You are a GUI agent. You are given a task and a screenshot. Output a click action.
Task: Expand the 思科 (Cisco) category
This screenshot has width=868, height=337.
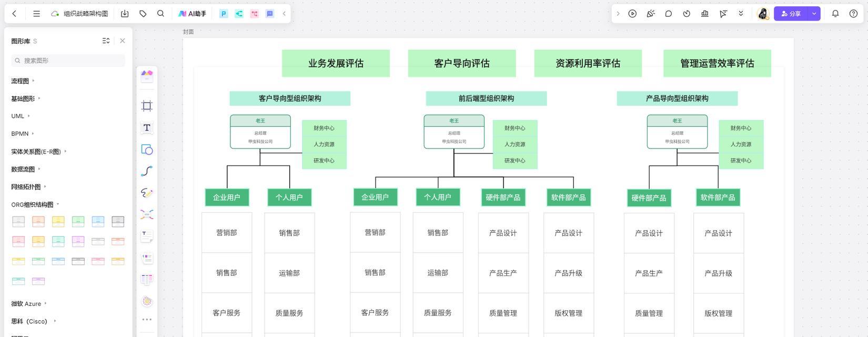coord(34,321)
